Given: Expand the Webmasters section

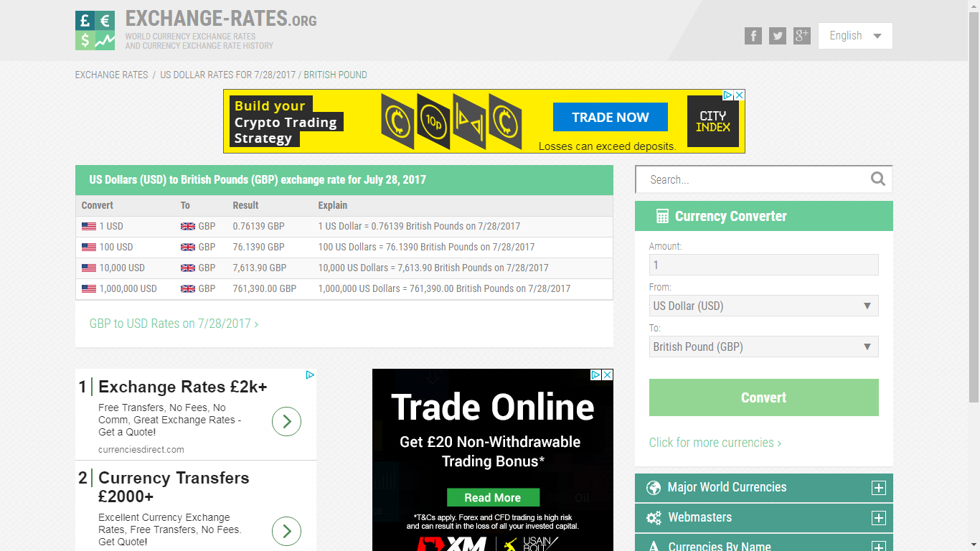Looking at the screenshot, I should pyautogui.click(x=878, y=518).
